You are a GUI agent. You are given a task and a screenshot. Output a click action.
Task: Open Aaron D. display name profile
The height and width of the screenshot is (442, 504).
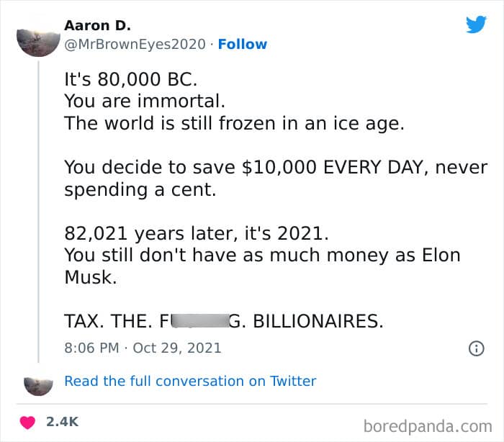click(x=97, y=25)
